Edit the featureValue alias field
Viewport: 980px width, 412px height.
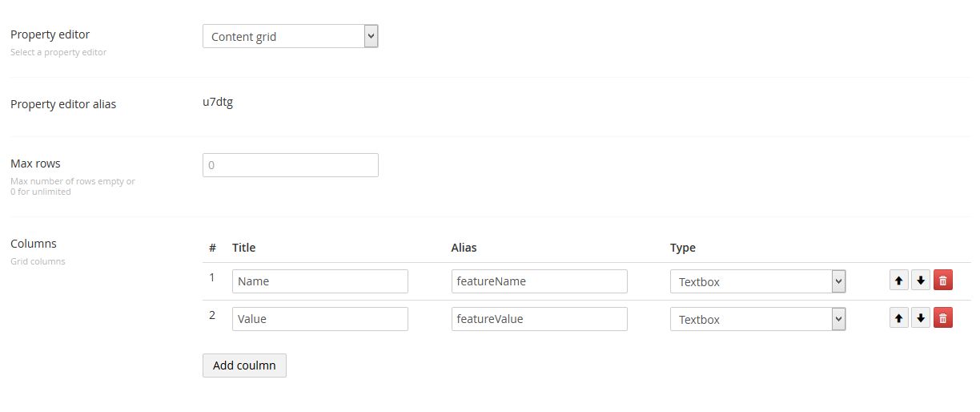tap(539, 319)
